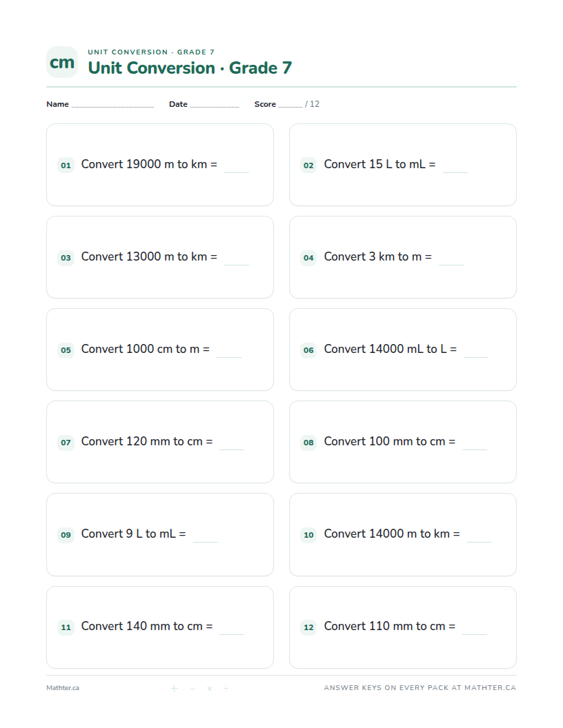Click the multiplication symbol in the footer
The image size is (563, 728).
tap(210, 689)
